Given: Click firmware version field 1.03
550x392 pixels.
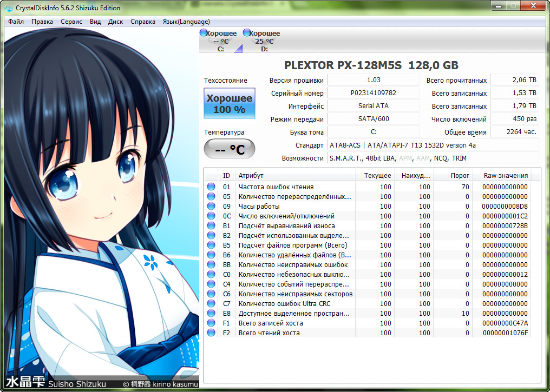Looking at the screenshot, I should tap(374, 80).
